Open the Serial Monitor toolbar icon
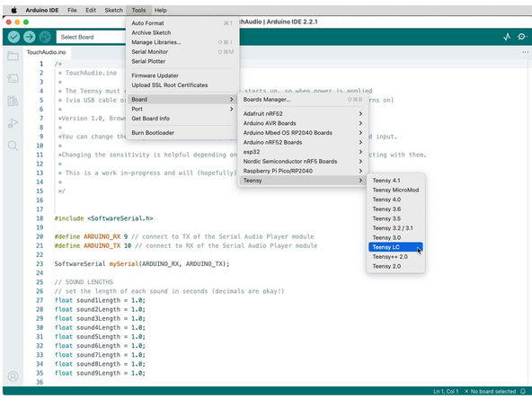532x399 pixels. [x=522, y=37]
